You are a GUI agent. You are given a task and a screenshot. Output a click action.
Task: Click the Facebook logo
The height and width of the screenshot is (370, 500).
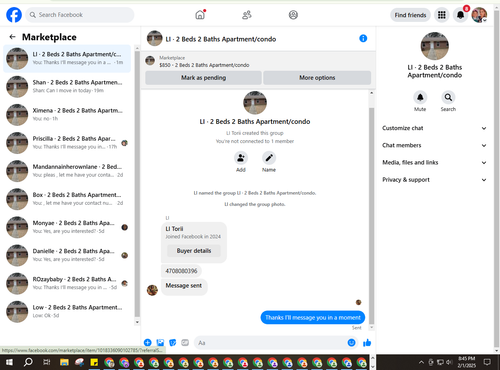tap(14, 15)
